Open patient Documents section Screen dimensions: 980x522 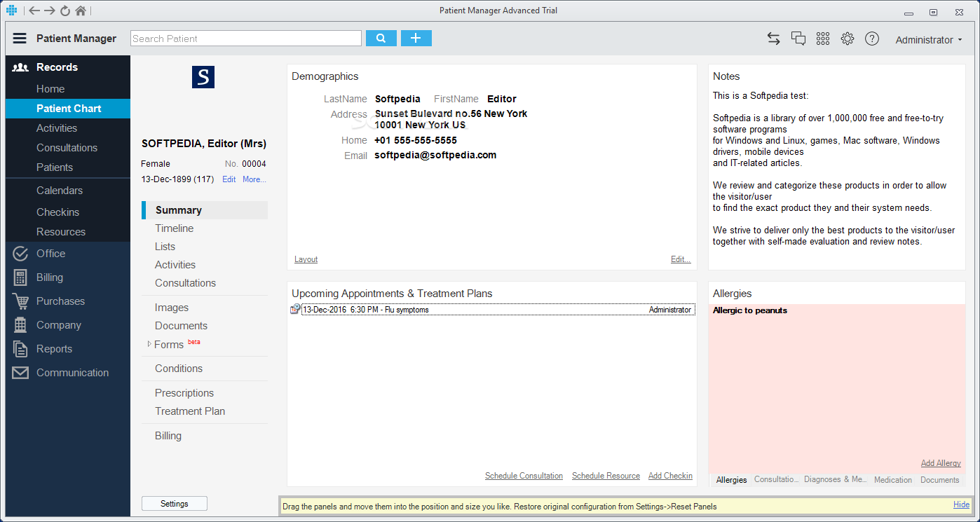[181, 326]
